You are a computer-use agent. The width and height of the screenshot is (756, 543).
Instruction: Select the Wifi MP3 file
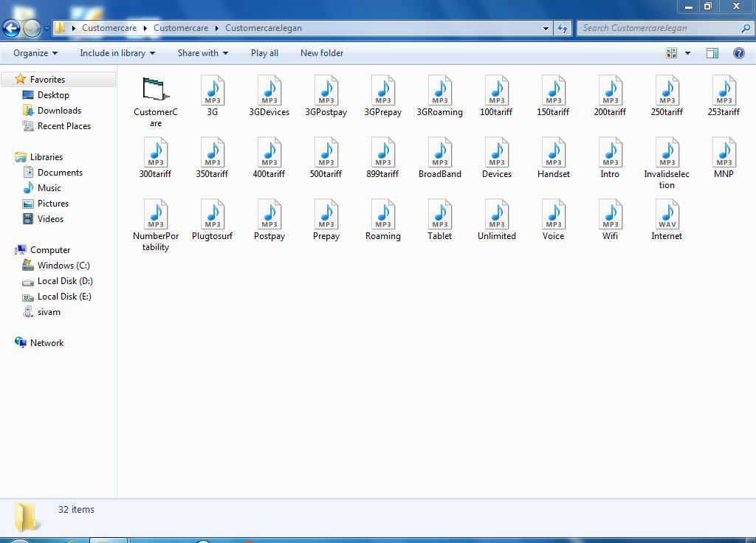tap(611, 220)
